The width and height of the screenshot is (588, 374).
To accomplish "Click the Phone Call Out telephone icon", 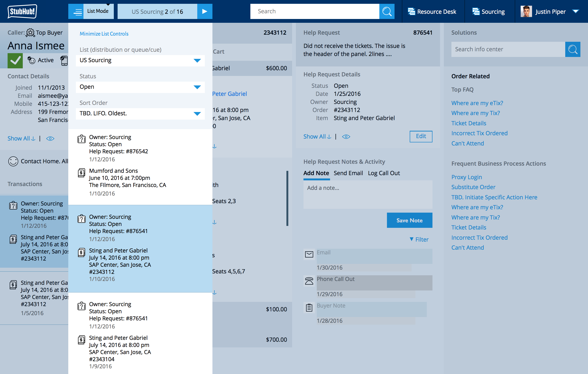I will tap(309, 281).
